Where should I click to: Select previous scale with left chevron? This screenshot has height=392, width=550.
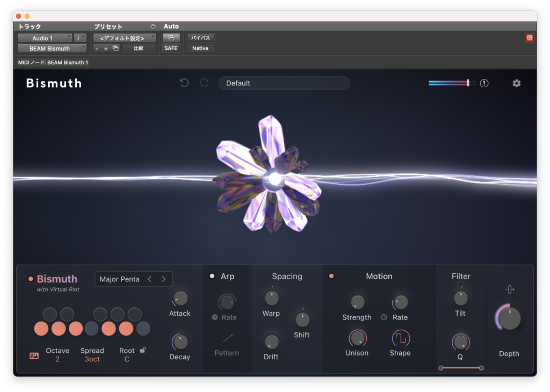[x=150, y=279]
